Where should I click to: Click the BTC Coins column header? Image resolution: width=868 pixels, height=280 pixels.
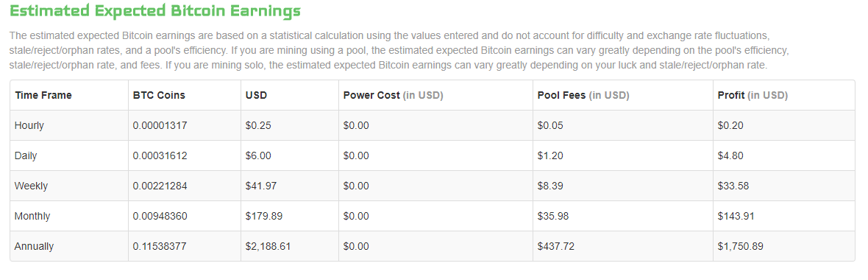159,95
